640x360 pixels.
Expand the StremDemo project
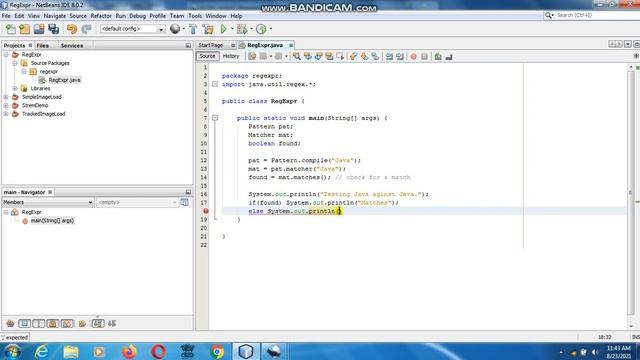coord(6,105)
